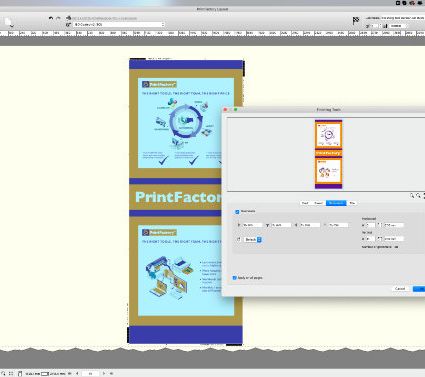This screenshot has height=377, width=425.
Task: Toggle the Apply to all pages checkbox
Action: (235, 278)
